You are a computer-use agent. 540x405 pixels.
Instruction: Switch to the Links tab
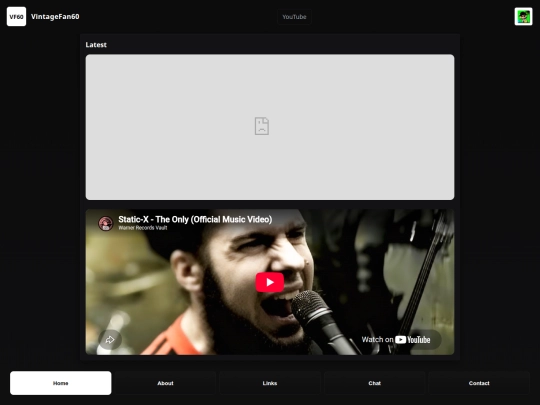point(270,383)
